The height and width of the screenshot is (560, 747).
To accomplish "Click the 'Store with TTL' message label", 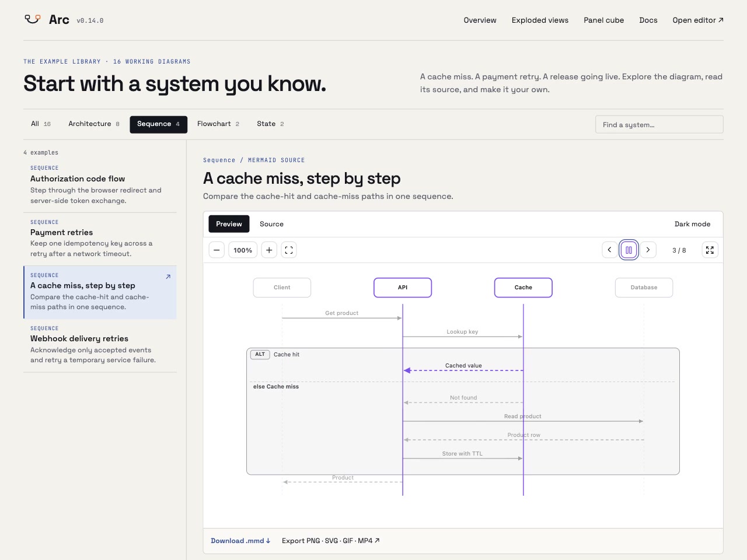I will point(462,454).
